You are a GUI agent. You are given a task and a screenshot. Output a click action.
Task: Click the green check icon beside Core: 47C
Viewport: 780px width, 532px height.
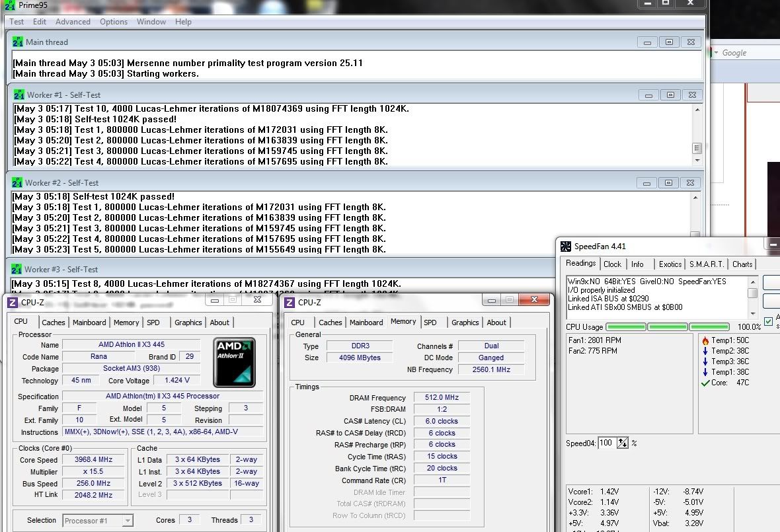tap(705, 383)
